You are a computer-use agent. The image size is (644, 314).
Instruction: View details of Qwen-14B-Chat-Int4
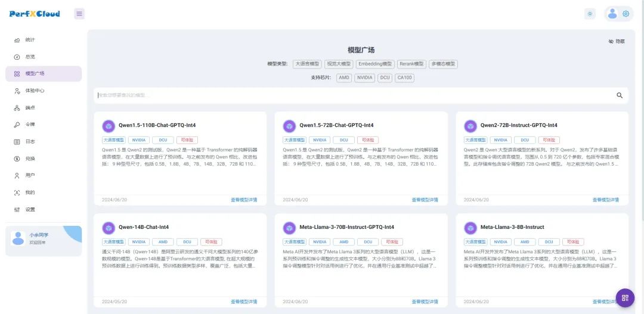(x=244, y=301)
